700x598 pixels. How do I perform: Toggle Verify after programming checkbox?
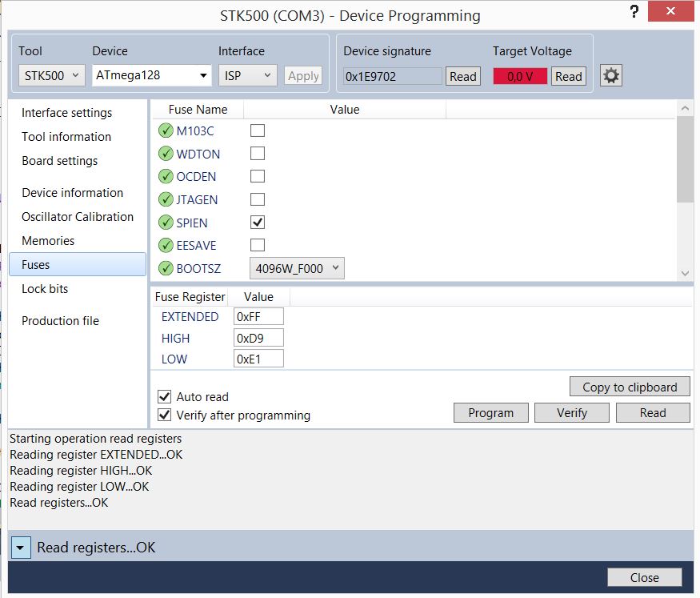(x=164, y=415)
